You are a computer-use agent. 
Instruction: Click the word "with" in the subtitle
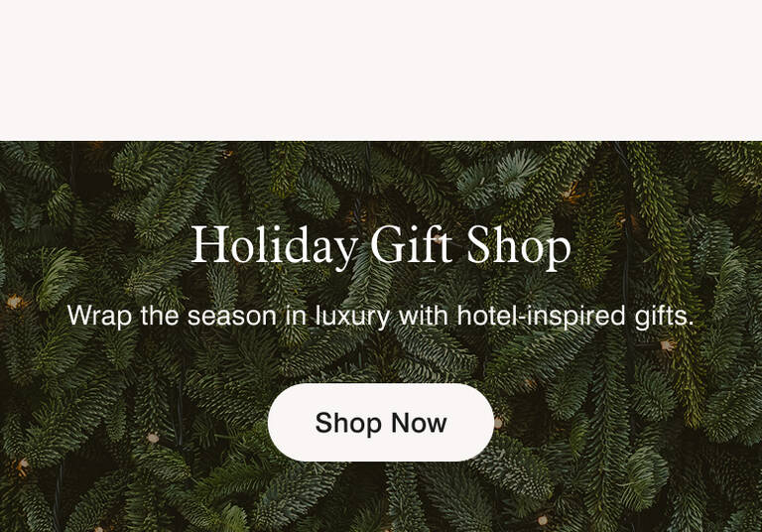(x=424, y=316)
